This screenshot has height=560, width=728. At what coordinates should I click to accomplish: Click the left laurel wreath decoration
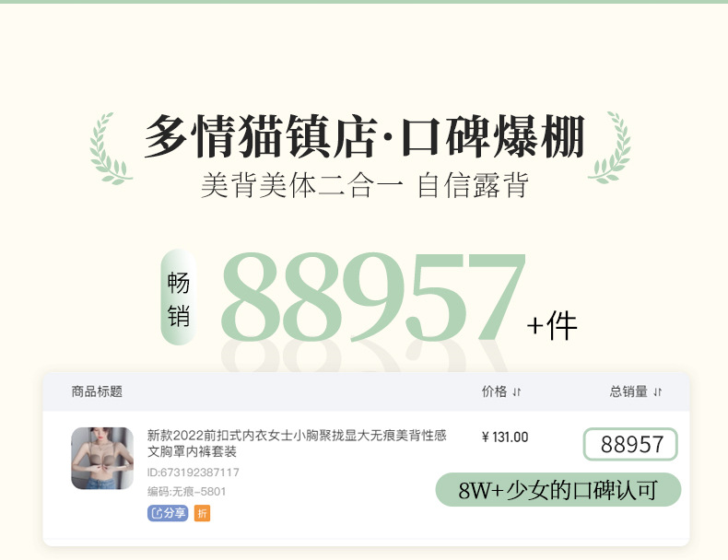click(111, 148)
